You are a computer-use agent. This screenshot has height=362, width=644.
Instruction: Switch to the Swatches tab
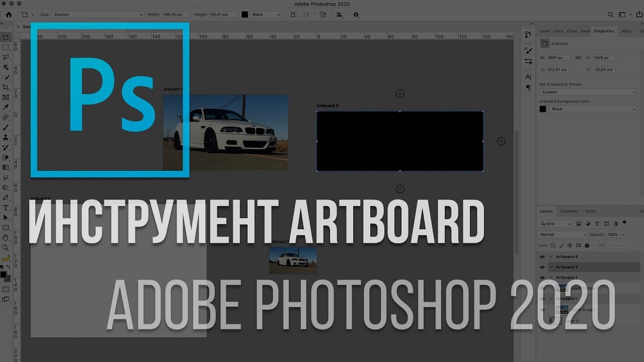(585, 31)
